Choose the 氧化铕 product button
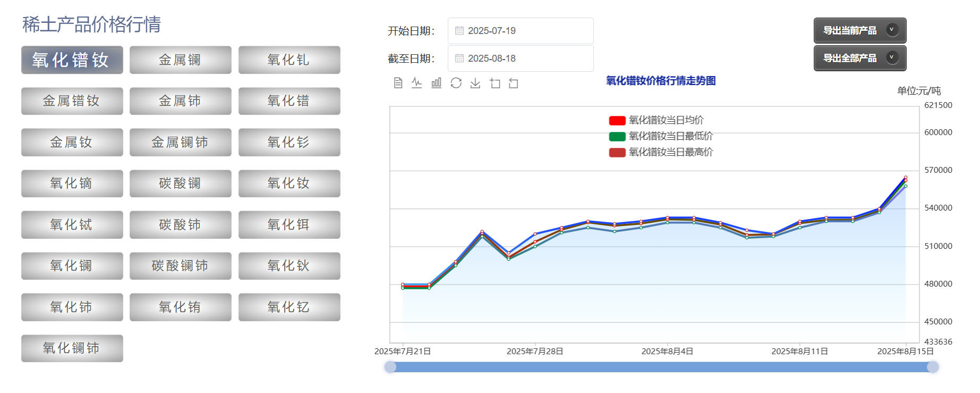Viewport: 980px width, 393px height. click(x=181, y=307)
